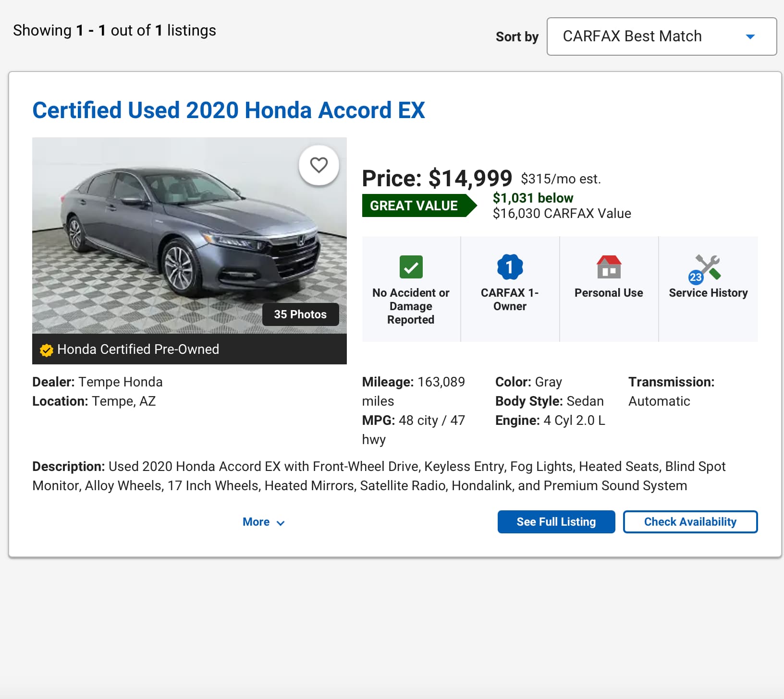Click the Honda Certified Pre-Owned badge icon
This screenshot has height=699, width=784.
(x=46, y=350)
